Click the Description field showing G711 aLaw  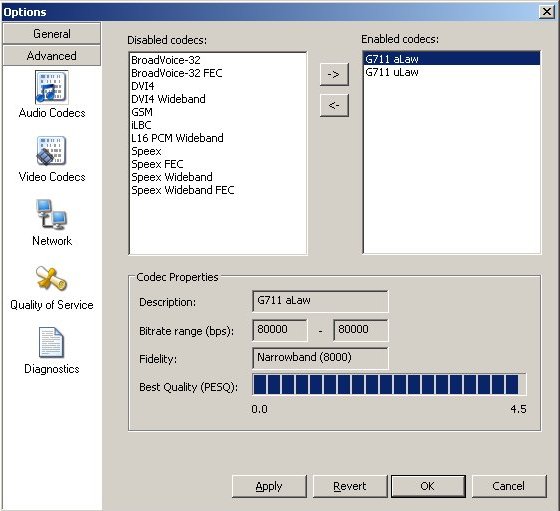(x=320, y=301)
